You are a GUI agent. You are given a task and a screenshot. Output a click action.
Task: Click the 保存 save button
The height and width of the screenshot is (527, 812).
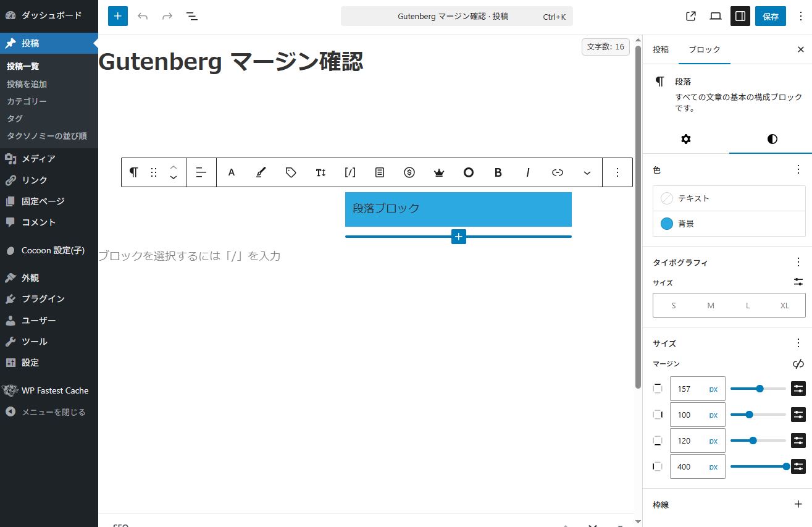770,17
